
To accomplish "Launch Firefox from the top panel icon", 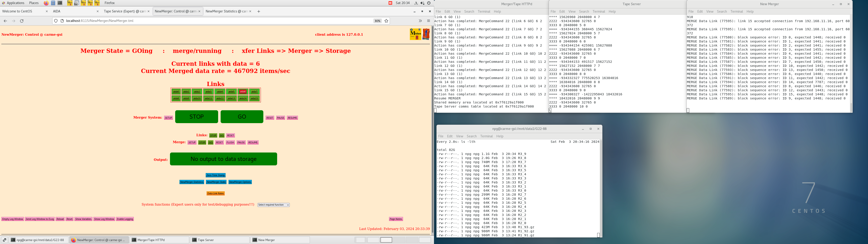I will pyautogui.click(x=46, y=3).
